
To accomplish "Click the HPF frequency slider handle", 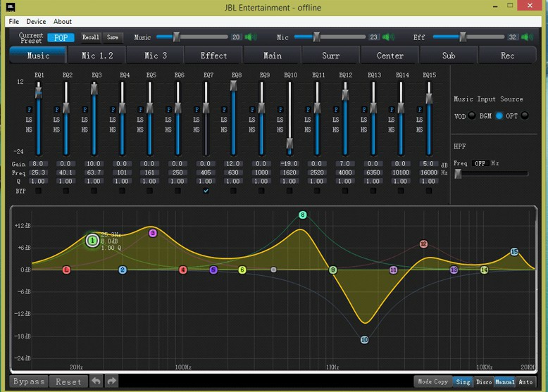I will pos(458,174).
